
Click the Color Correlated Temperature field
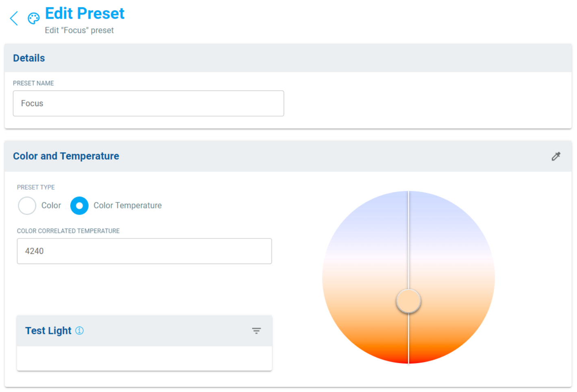pyautogui.click(x=144, y=251)
